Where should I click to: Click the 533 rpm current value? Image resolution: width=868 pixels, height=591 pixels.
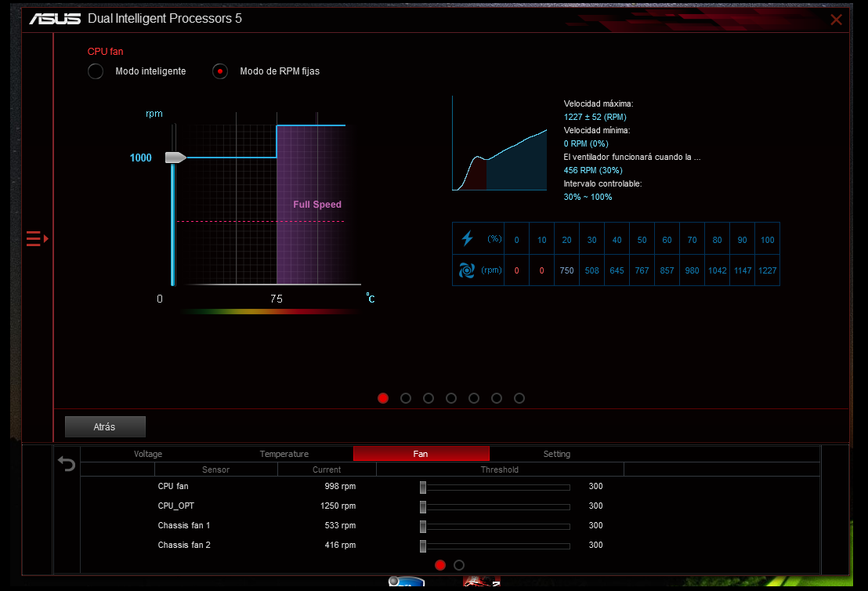(x=340, y=525)
